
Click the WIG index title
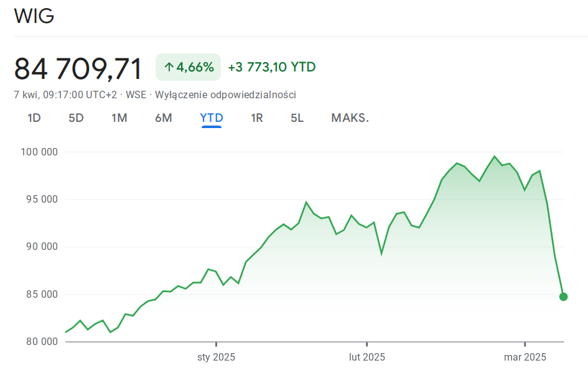[34, 17]
